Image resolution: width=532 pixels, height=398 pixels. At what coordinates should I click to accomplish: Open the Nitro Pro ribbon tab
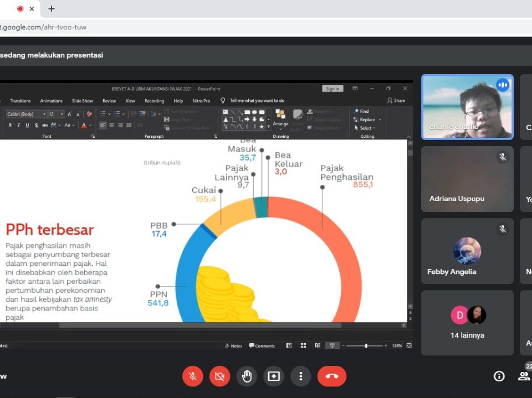201,101
